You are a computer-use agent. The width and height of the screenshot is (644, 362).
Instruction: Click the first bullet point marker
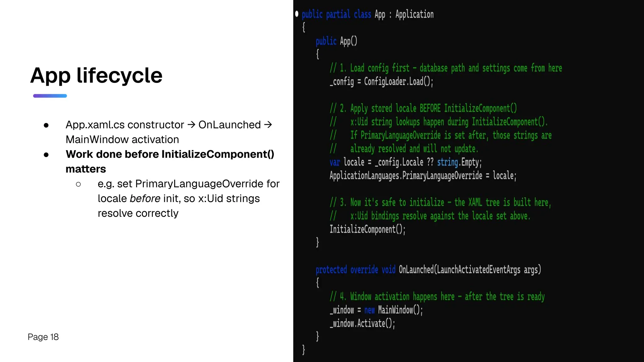[46, 125]
